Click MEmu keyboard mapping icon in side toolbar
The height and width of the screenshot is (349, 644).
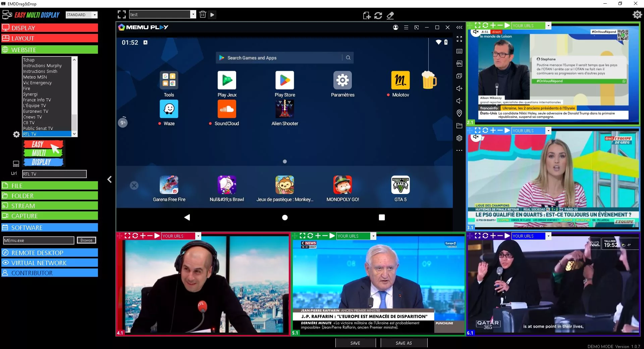(459, 51)
